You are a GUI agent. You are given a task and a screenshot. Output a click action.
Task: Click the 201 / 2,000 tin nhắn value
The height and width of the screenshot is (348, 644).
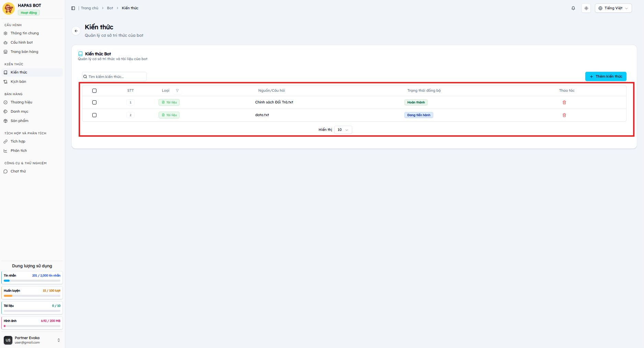click(46, 276)
